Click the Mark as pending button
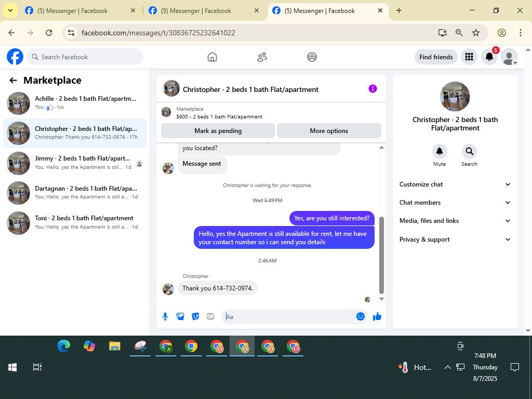 click(x=218, y=131)
